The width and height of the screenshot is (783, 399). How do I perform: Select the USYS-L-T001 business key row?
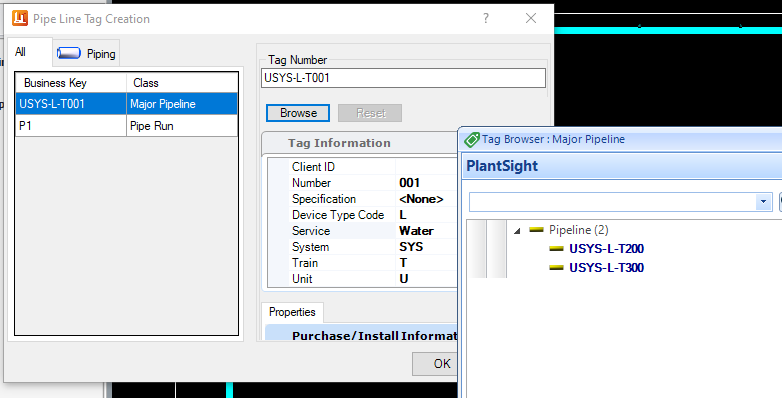(71, 104)
